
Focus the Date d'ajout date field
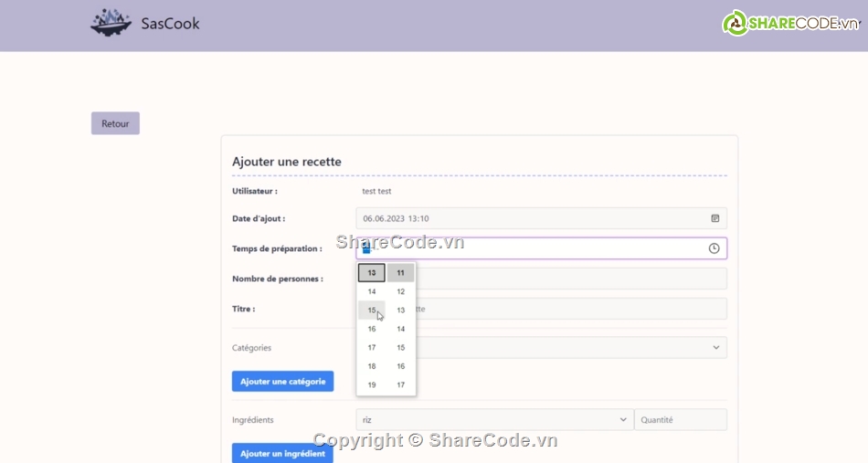530,218
